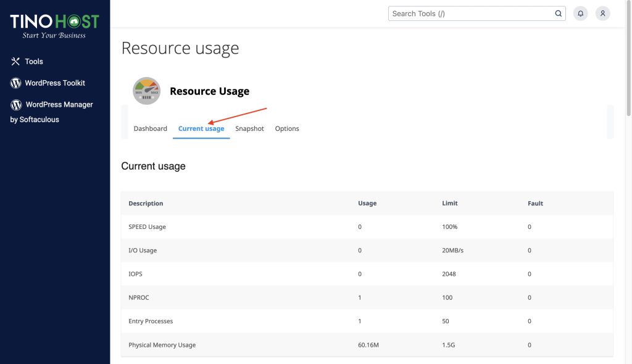Click the WordPress Manager logo icon
This screenshot has width=632, height=364.
point(16,105)
